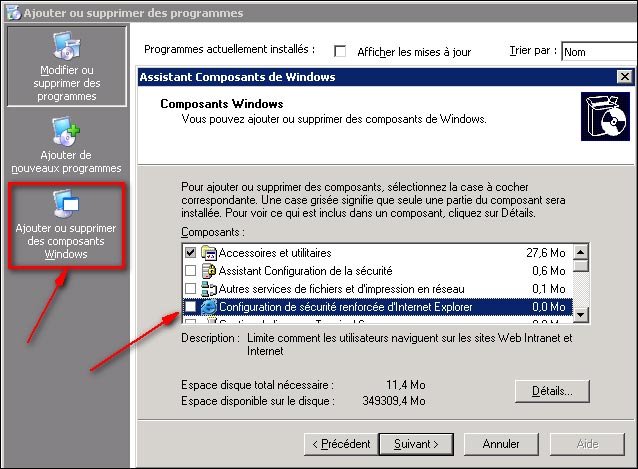This screenshot has width=638, height=469.
Task: Select the Accessoires et utilitaires row text
Action: click(x=275, y=253)
